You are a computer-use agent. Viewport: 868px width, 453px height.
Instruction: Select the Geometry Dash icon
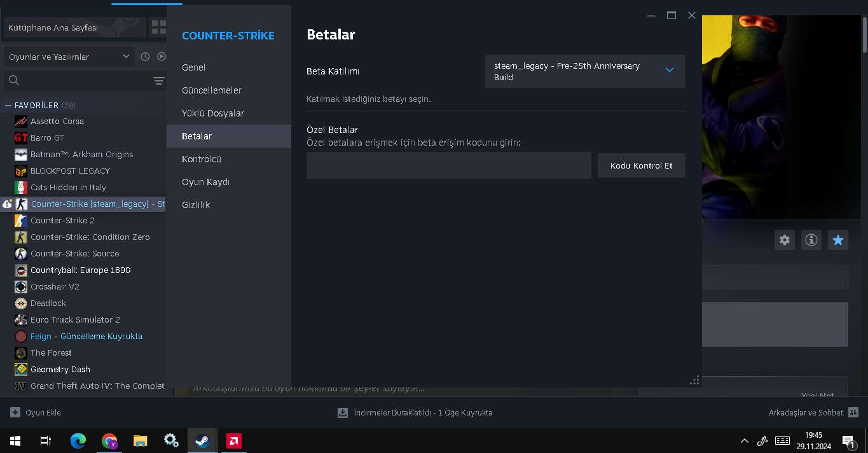pos(21,369)
